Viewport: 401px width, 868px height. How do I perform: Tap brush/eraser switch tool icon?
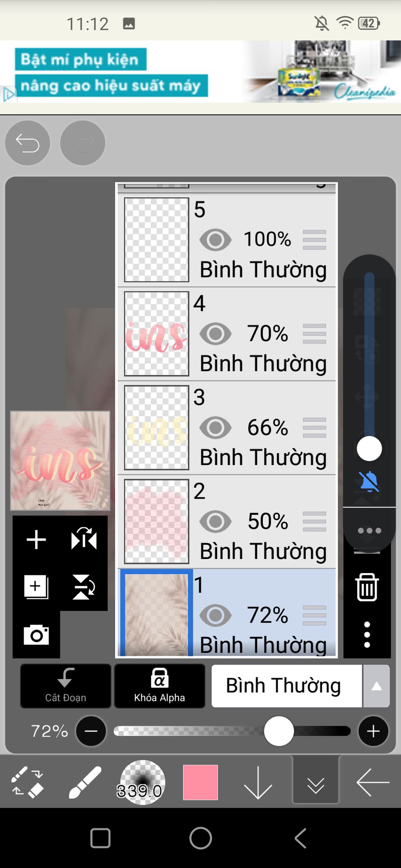(x=27, y=782)
